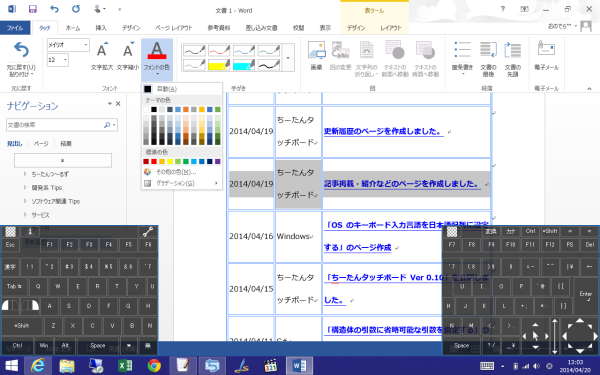Open Navigation pane options arrow
The image size is (600, 375).
pyautogui.click(x=109, y=104)
